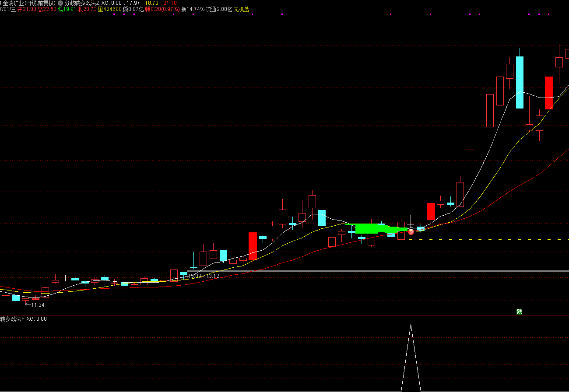Click the 开21.00 open price value
The height and width of the screenshot is (392, 569).
coord(26,9)
